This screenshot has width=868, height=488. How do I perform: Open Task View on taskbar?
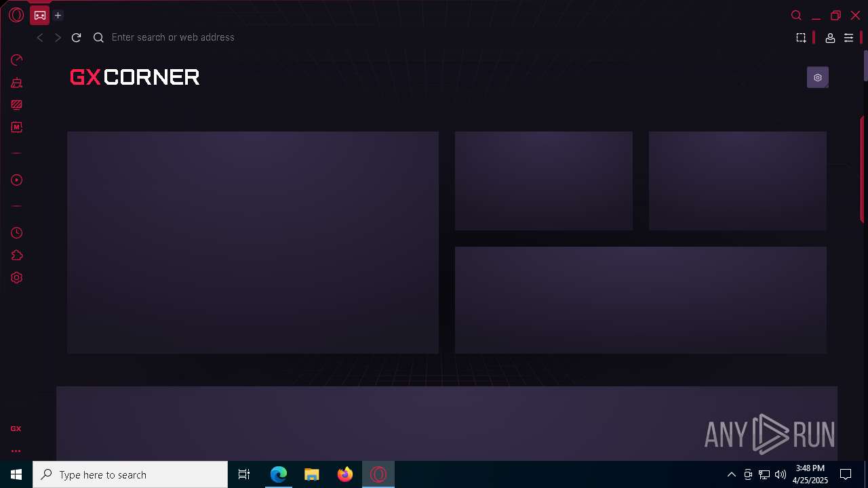click(x=244, y=474)
